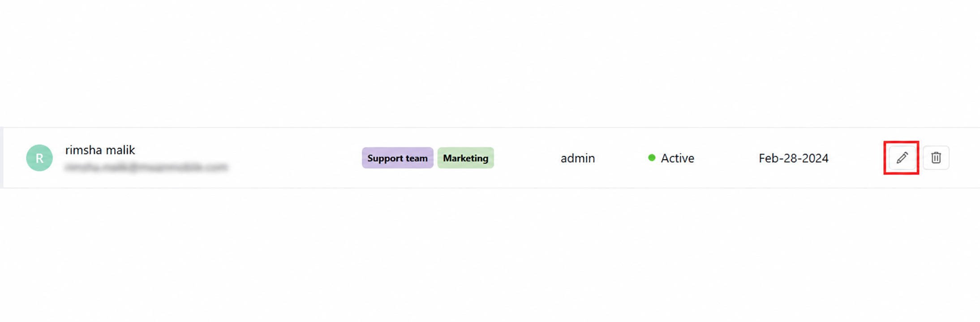Edit rimsha malik via the red-highlighted button
The width and height of the screenshot is (980, 322).
coord(902,158)
